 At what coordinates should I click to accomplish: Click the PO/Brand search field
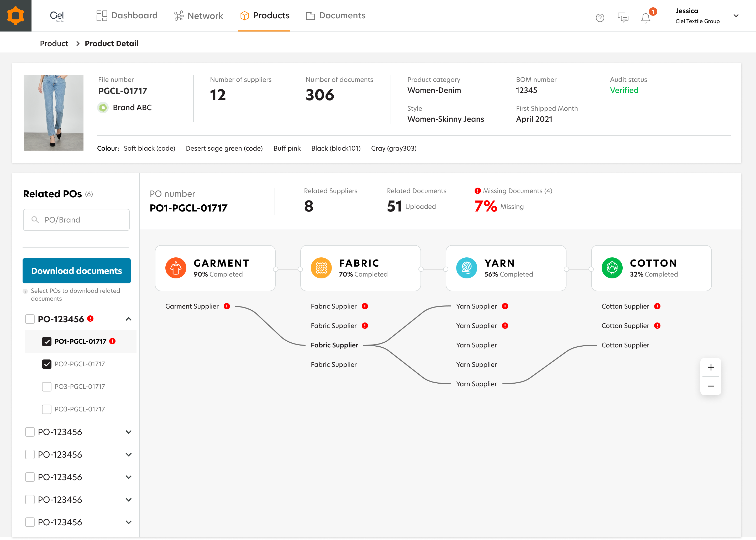[76, 220]
